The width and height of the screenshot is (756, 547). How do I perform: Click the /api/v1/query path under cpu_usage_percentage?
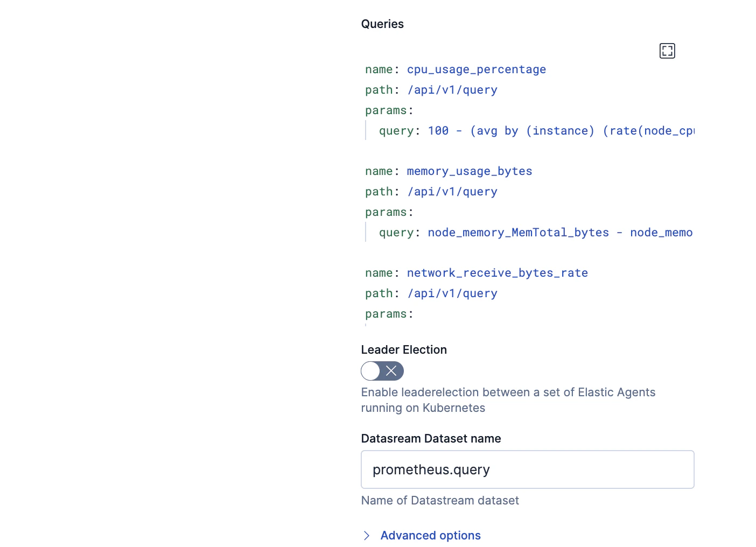coord(452,89)
